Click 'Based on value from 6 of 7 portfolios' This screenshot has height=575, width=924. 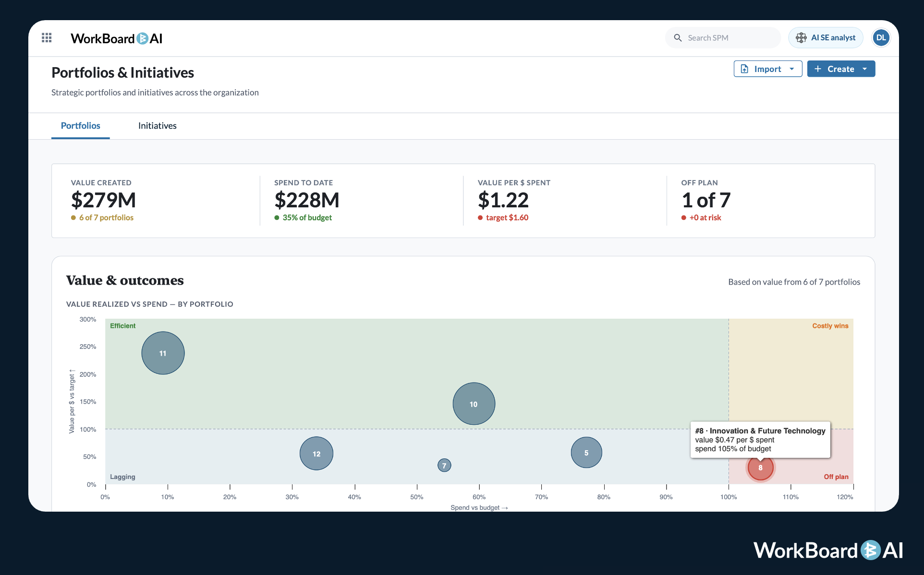pyautogui.click(x=794, y=282)
